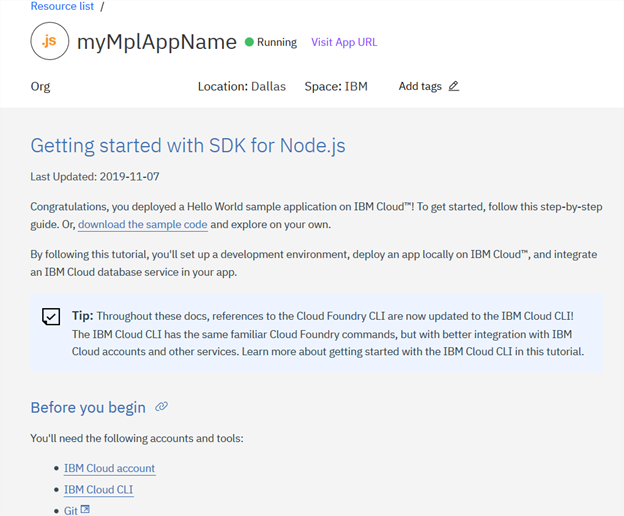Click the Running status text

click(x=277, y=42)
